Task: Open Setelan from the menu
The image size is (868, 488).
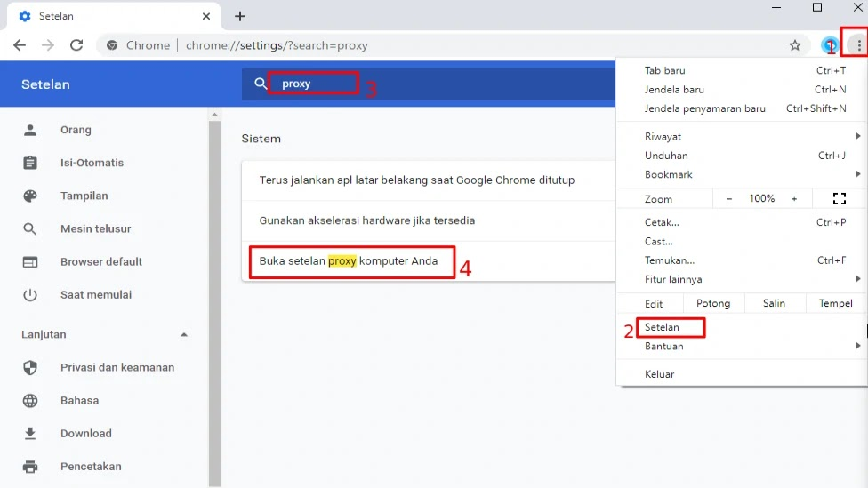Action: [742, 327]
